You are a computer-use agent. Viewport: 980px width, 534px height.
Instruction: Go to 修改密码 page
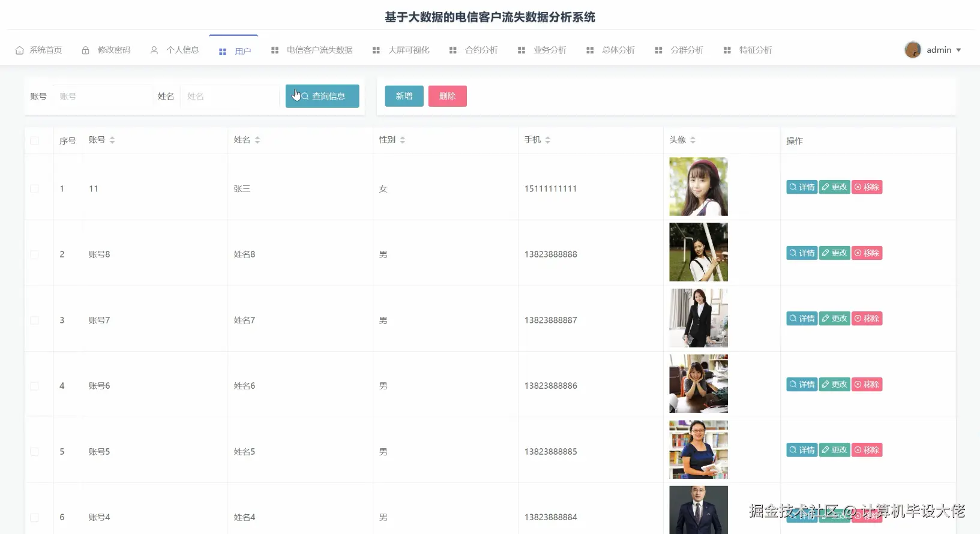106,50
